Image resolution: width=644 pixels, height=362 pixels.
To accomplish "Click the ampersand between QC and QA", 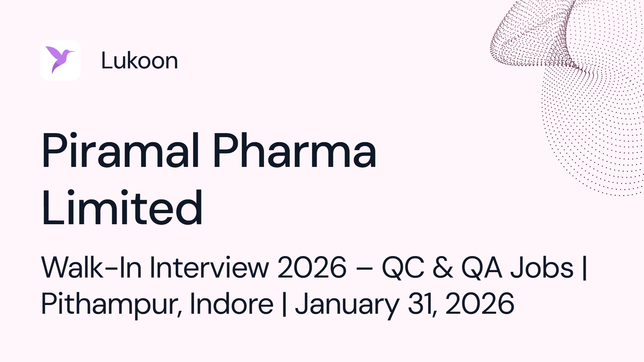I will [443, 267].
